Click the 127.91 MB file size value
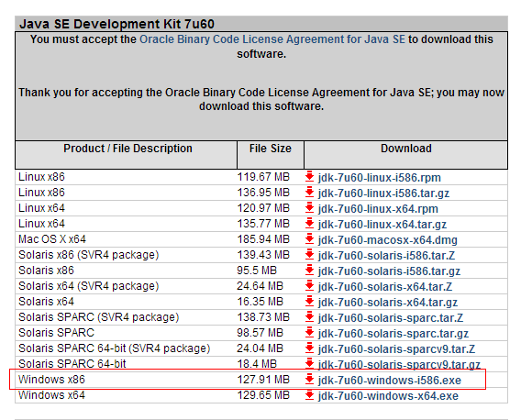Screen dimensions: 521x420 (x=263, y=380)
